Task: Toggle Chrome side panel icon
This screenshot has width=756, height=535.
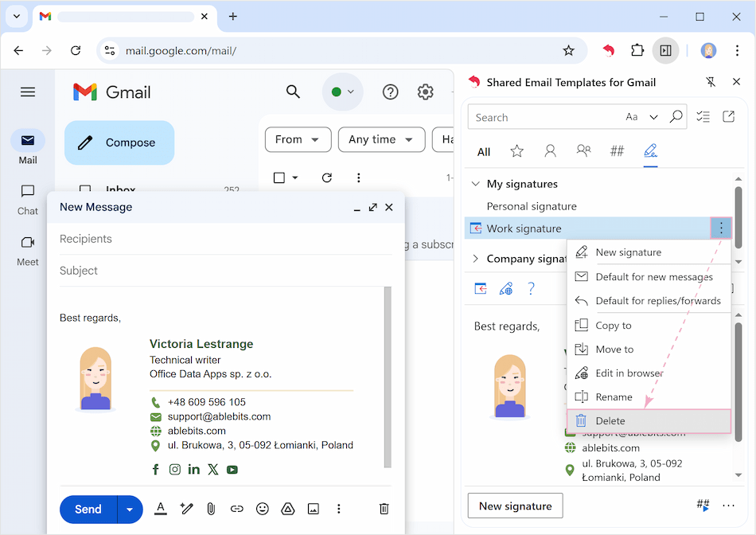Action: 666,50
